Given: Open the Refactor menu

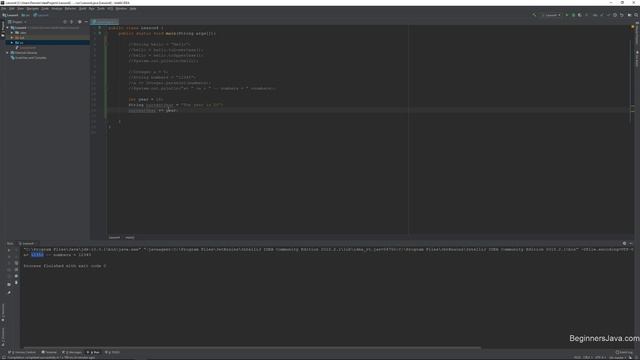Looking at the screenshot, I should tap(70, 9).
